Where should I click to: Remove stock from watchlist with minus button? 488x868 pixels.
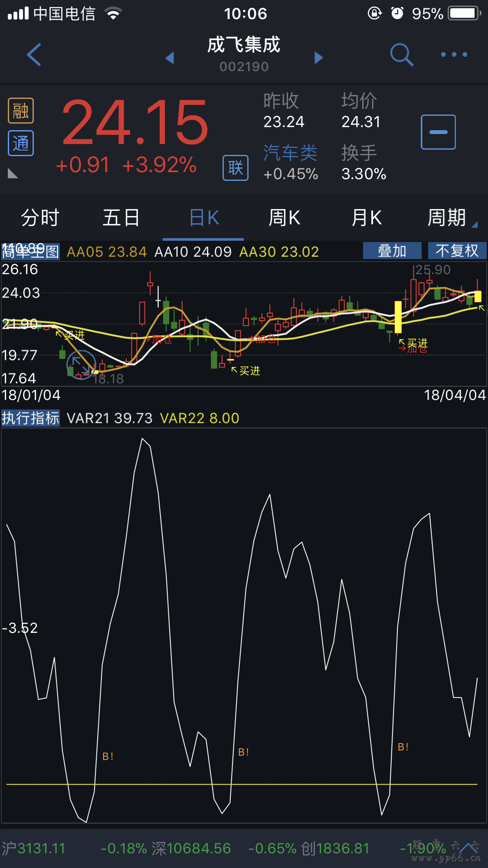(438, 132)
